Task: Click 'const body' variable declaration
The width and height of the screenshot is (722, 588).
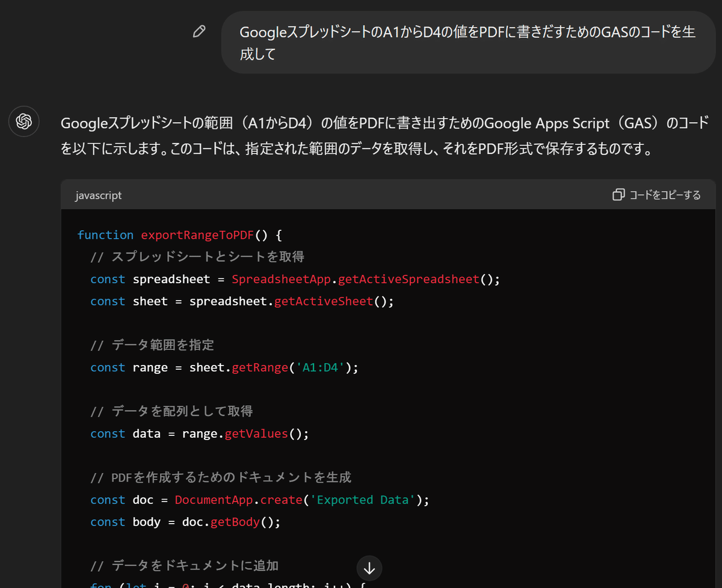Action: 125,522
